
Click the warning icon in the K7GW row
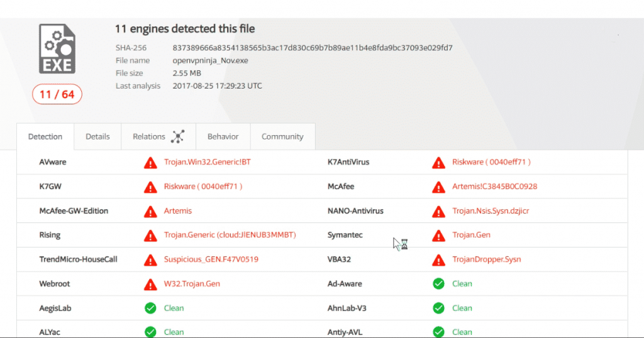click(x=150, y=187)
